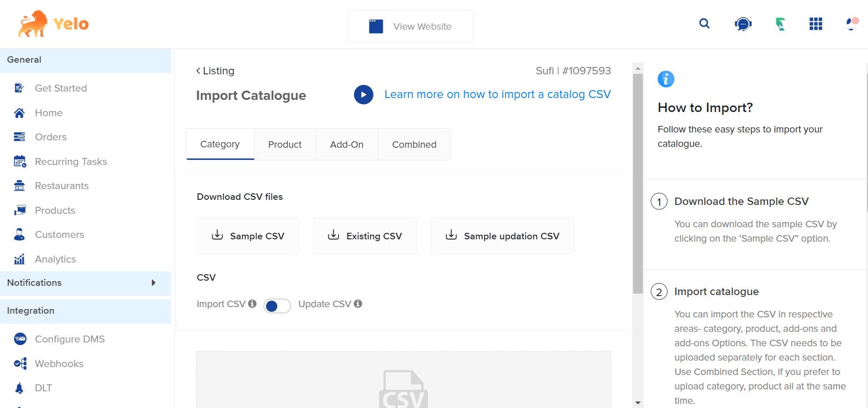Image resolution: width=868 pixels, height=408 pixels.
Task: Collapse the Integration sidebar section
Action: (86, 311)
